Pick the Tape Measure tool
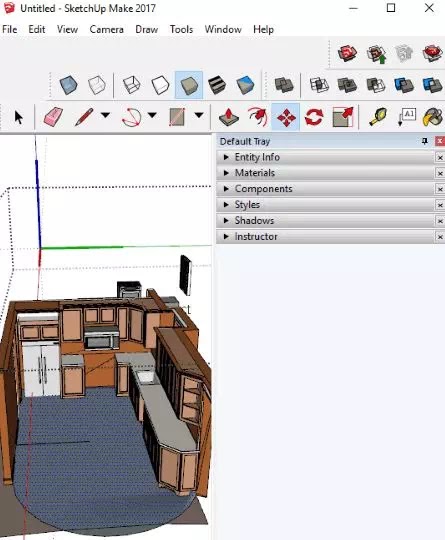 [378, 117]
